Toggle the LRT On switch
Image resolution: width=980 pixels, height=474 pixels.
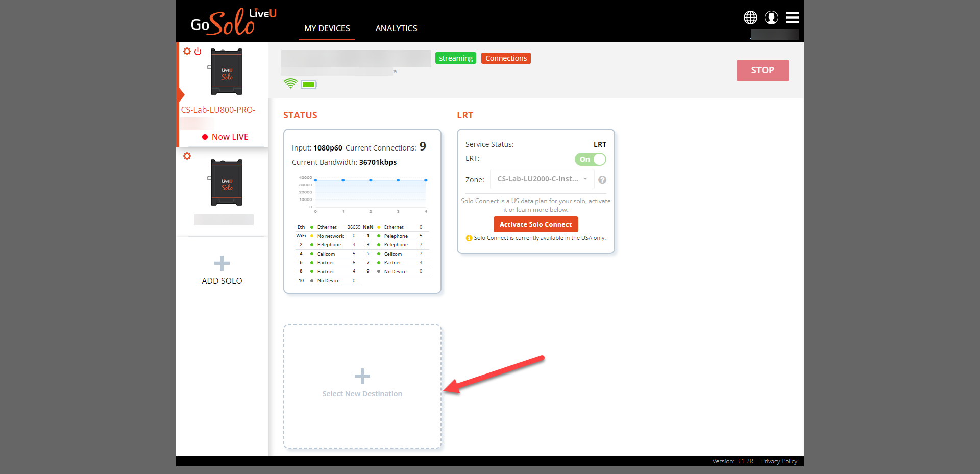pyautogui.click(x=591, y=159)
